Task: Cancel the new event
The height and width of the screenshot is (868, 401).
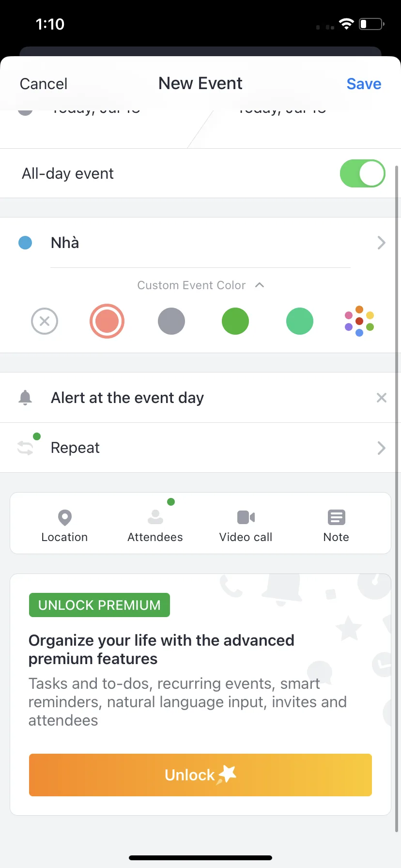Action: point(44,84)
